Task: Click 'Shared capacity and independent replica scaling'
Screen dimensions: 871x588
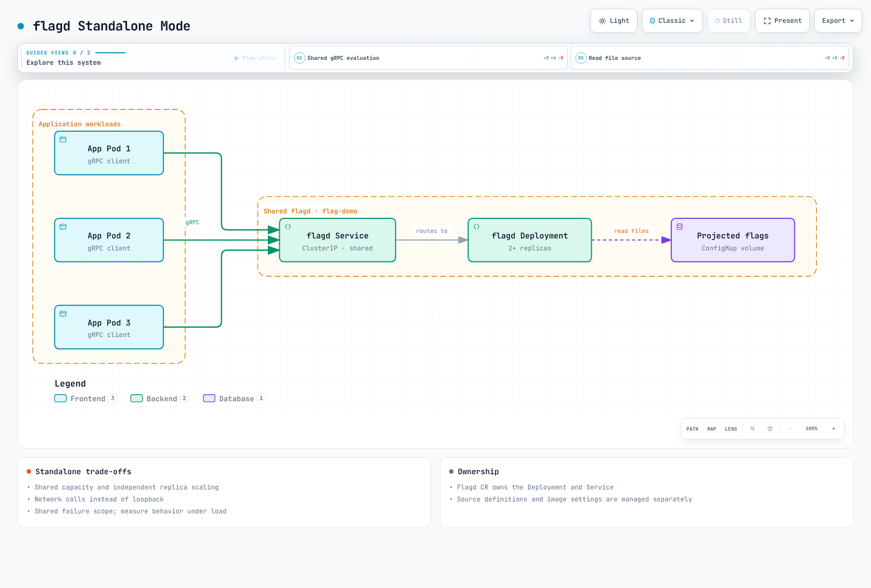Action: [x=127, y=487]
